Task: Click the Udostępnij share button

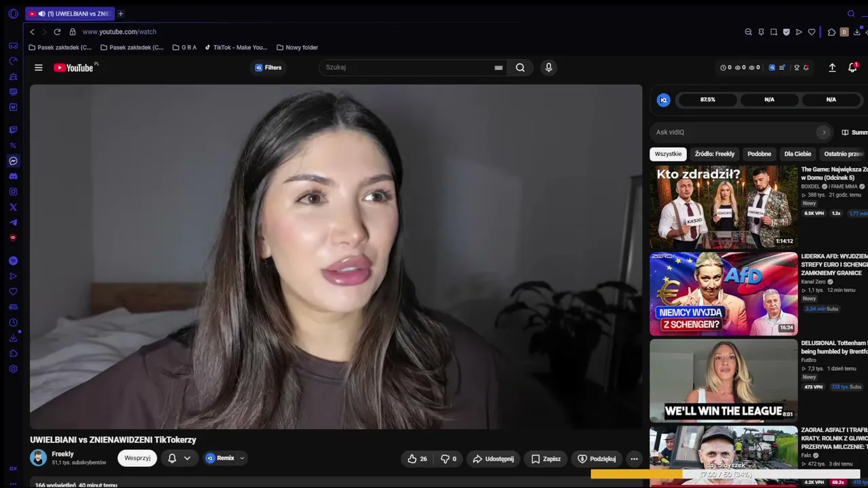Action: pos(493,459)
